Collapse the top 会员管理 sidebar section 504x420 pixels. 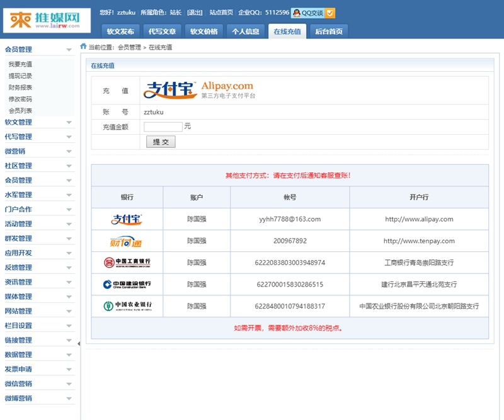[x=38, y=49]
